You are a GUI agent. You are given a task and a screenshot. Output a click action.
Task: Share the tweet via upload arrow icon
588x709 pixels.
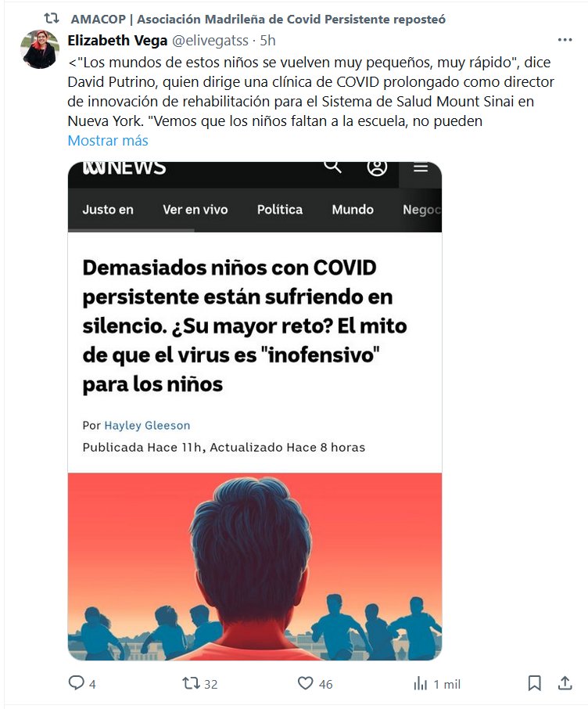pos(565,682)
